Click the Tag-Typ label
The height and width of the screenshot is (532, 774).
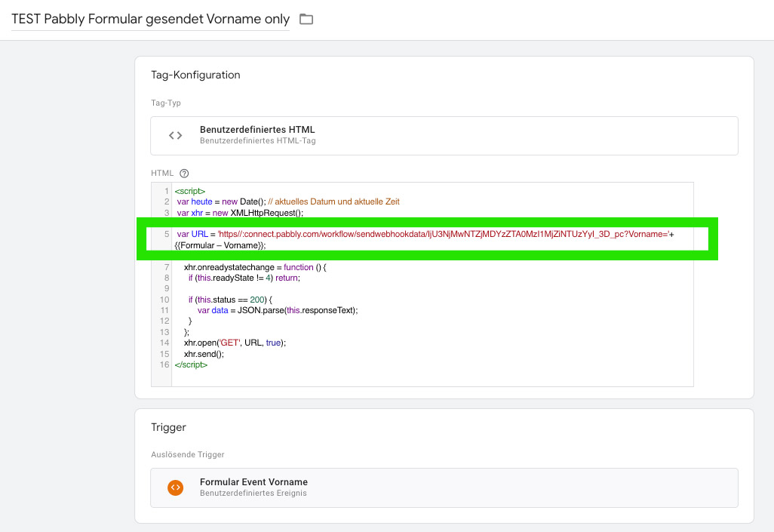[166, 103]
